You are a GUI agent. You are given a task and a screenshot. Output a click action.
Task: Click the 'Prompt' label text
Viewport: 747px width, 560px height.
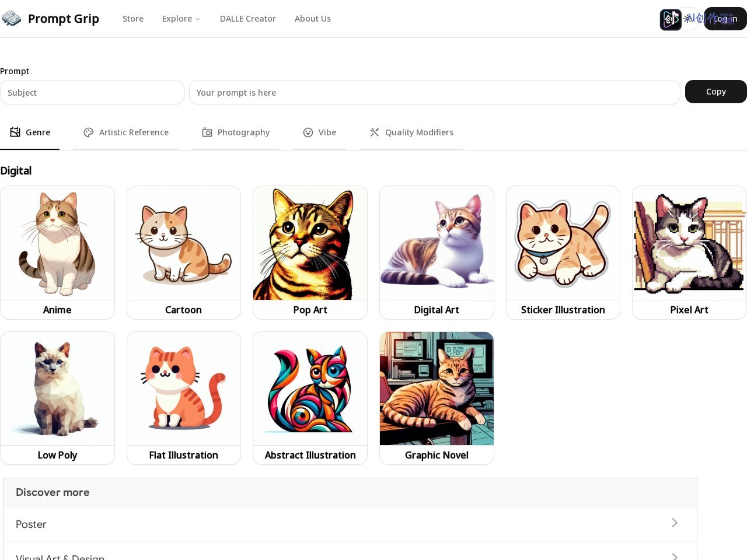[x=15, y=71]
